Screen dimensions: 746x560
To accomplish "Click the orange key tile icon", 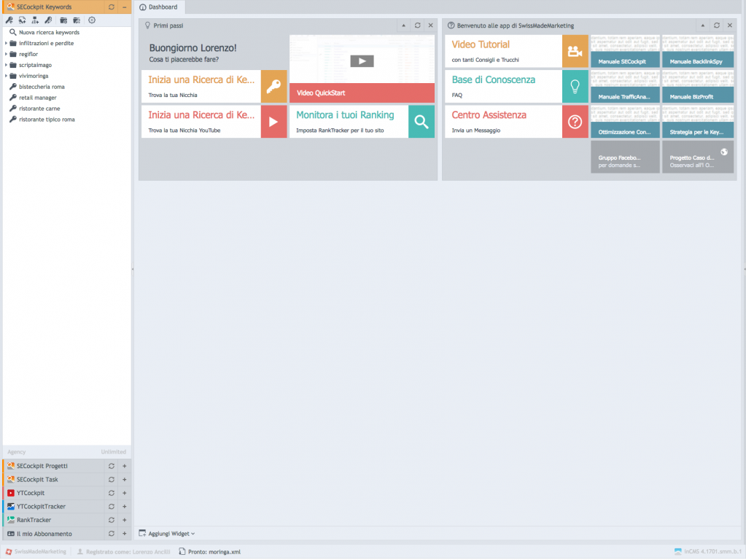I will tap(273, 87).
